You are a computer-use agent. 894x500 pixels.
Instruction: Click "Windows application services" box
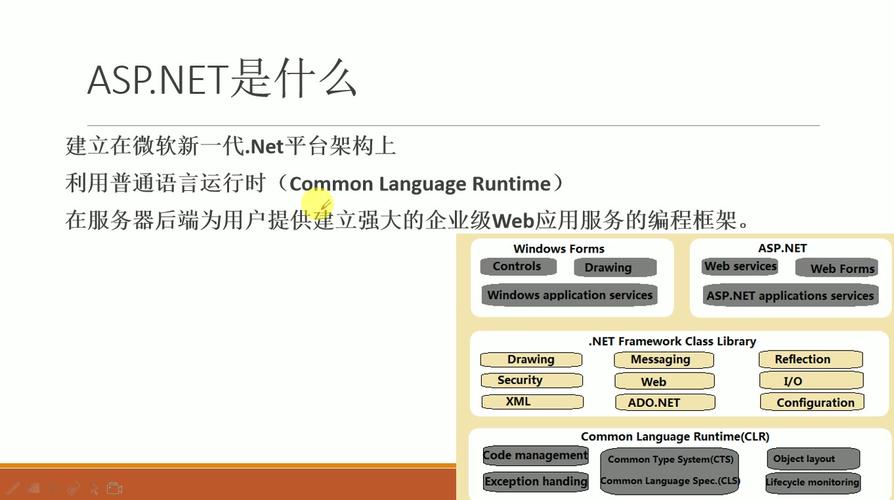tap(570, 295)
